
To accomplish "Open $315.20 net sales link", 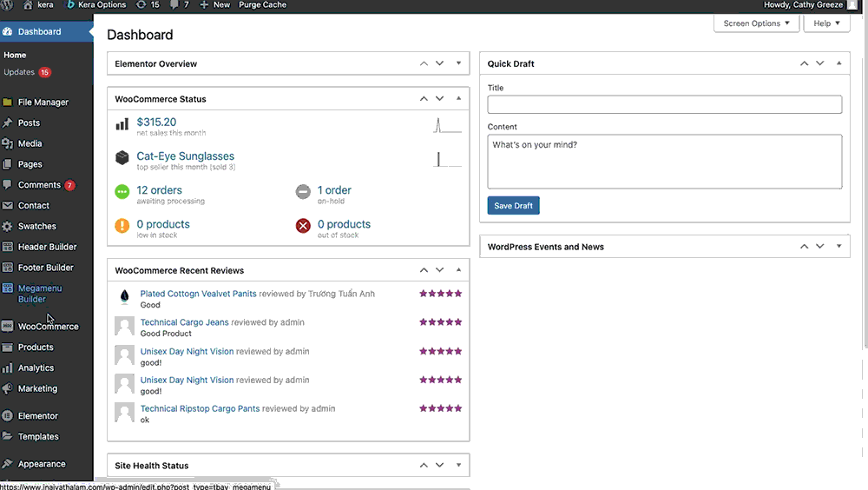I will [x=156, y=122].
